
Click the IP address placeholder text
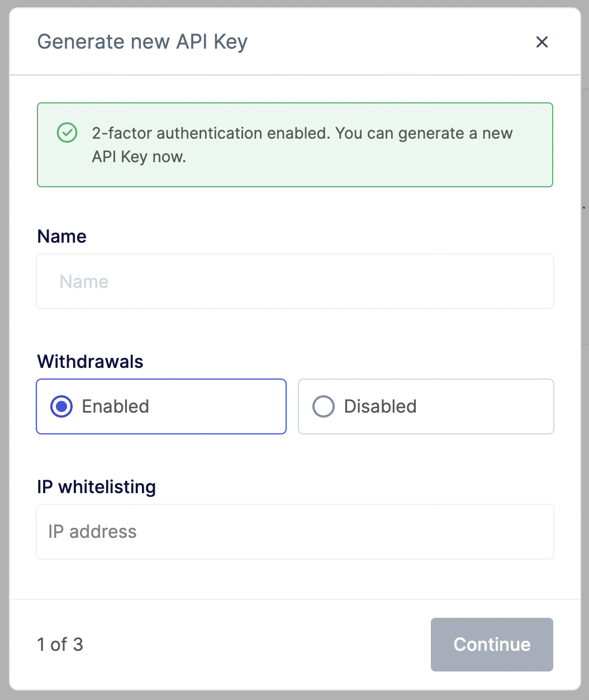92,532
